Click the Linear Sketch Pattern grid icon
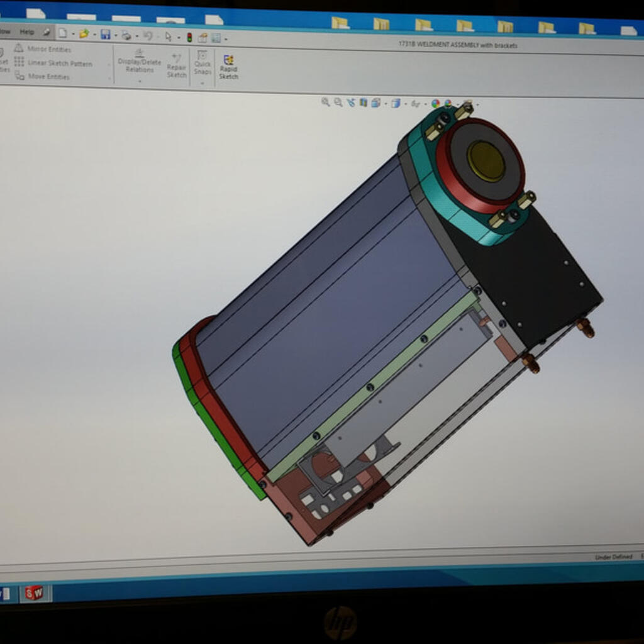The image size is (644, 644). tap(19, 62)
